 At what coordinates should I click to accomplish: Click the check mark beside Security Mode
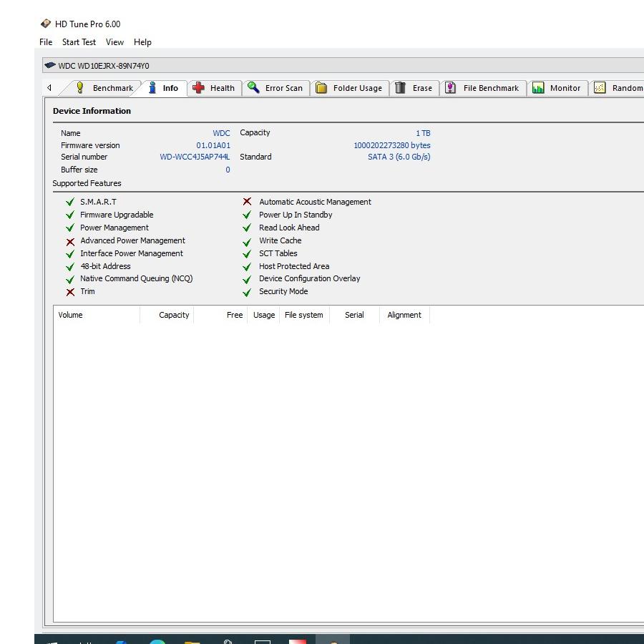[x=247, y=293]
